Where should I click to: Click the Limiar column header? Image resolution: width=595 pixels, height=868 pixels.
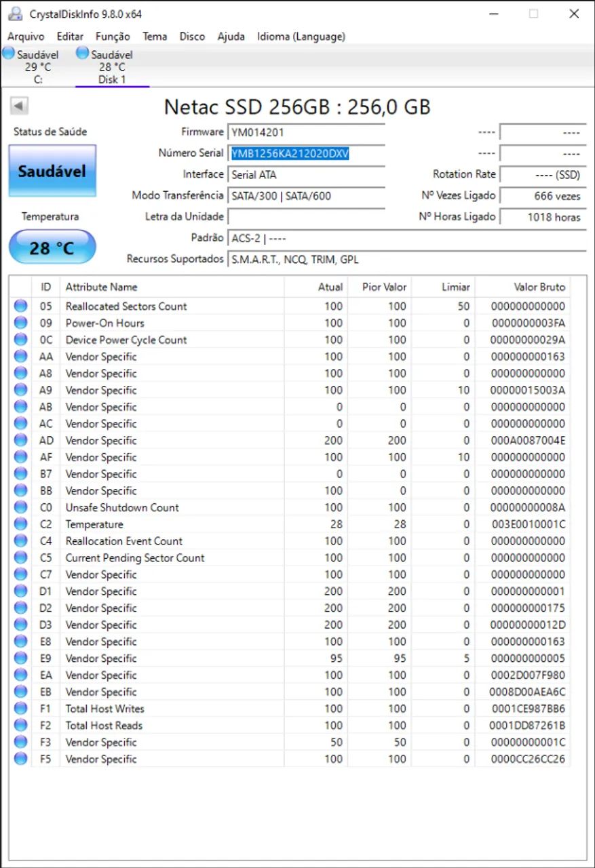pyautogui.click(x=443, y=287)
